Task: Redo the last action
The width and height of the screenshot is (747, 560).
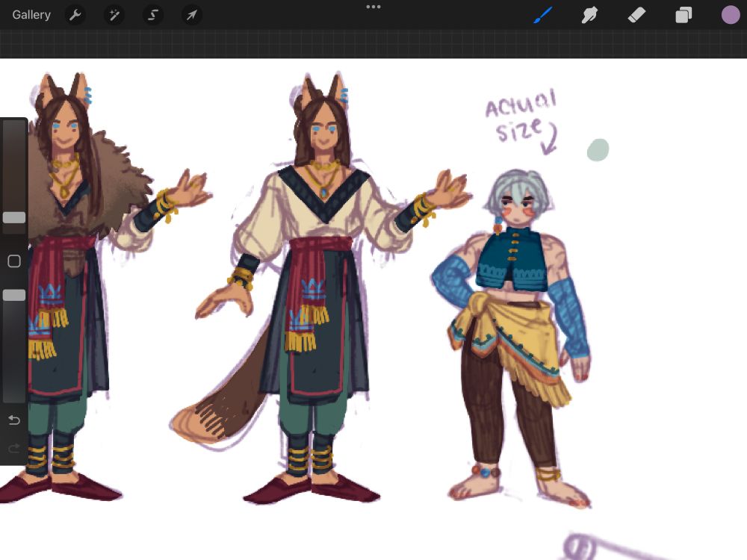Action: pos(13,448)
